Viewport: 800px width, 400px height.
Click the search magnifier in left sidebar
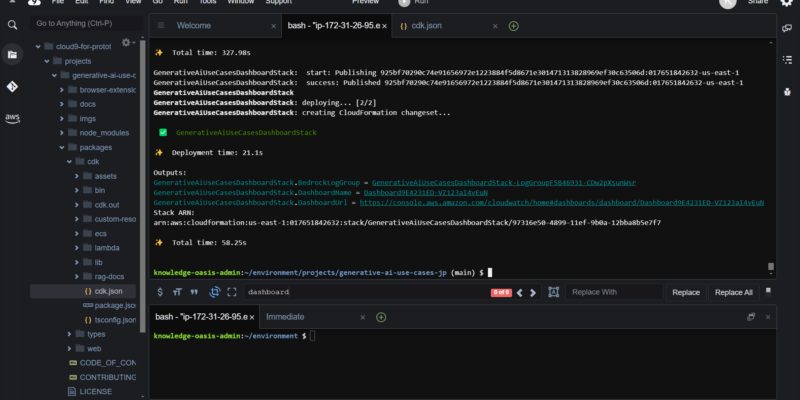(12, 25)
